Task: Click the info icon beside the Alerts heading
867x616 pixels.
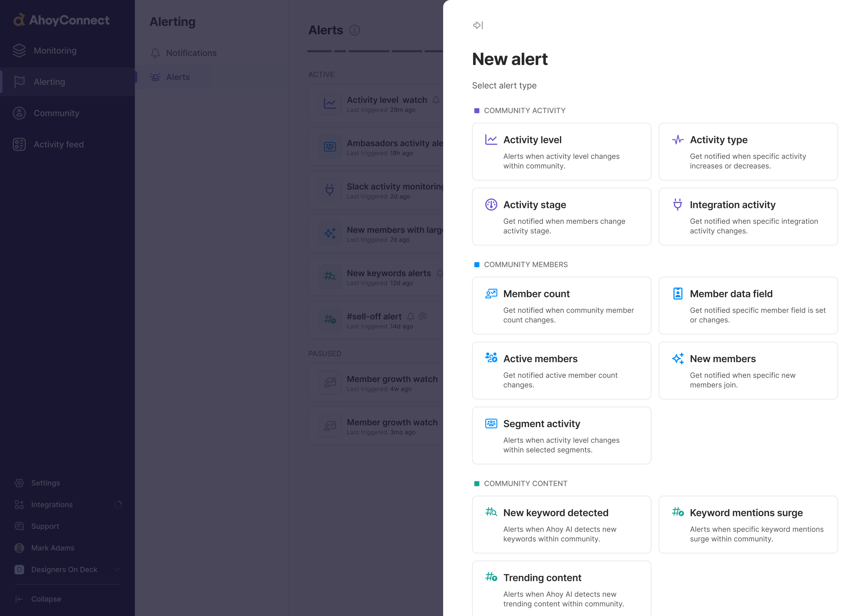Action: coord(355,30)
